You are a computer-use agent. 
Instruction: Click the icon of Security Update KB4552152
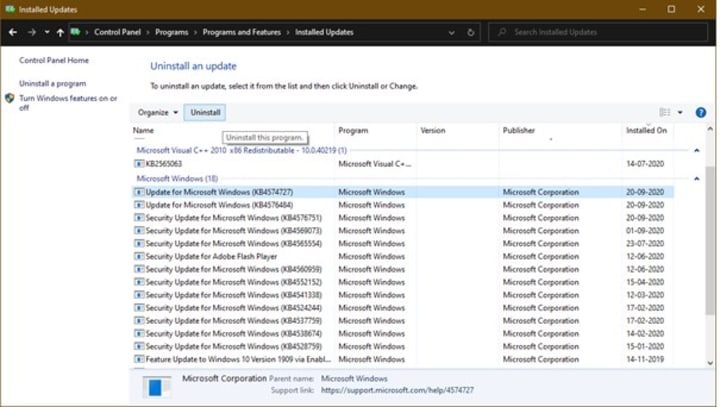pyautogui.click(x=139, y=282)
